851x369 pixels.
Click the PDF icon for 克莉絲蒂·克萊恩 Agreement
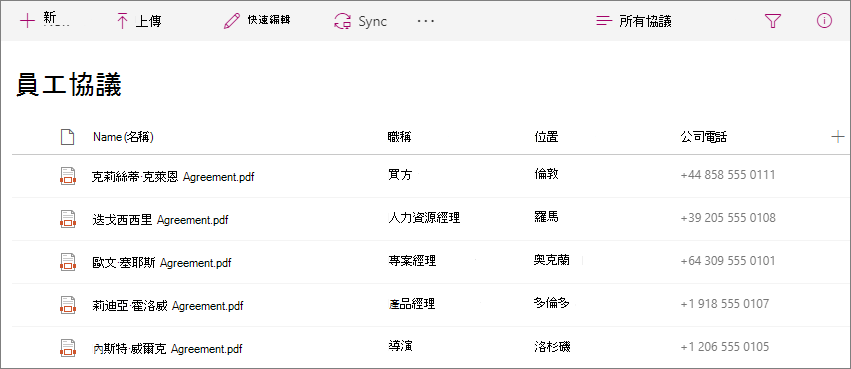coord(67,176)
